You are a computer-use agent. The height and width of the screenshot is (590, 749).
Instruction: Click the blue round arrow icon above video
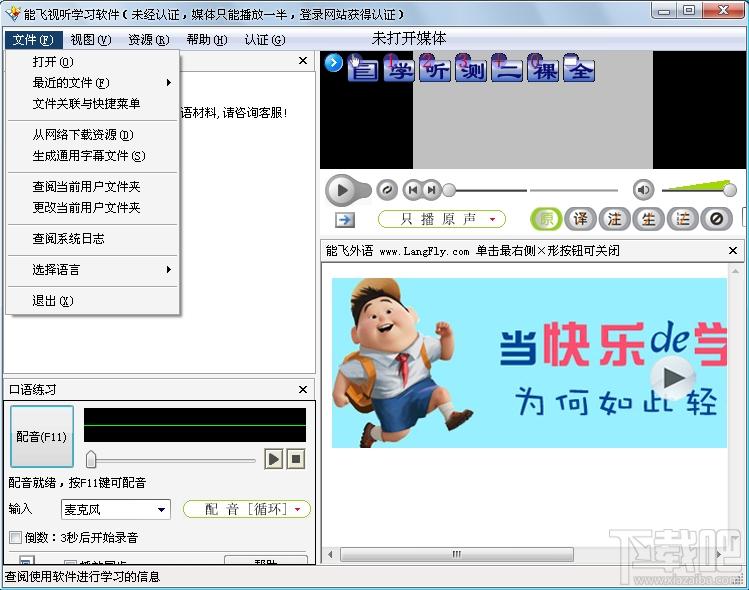tap(334, 63)
